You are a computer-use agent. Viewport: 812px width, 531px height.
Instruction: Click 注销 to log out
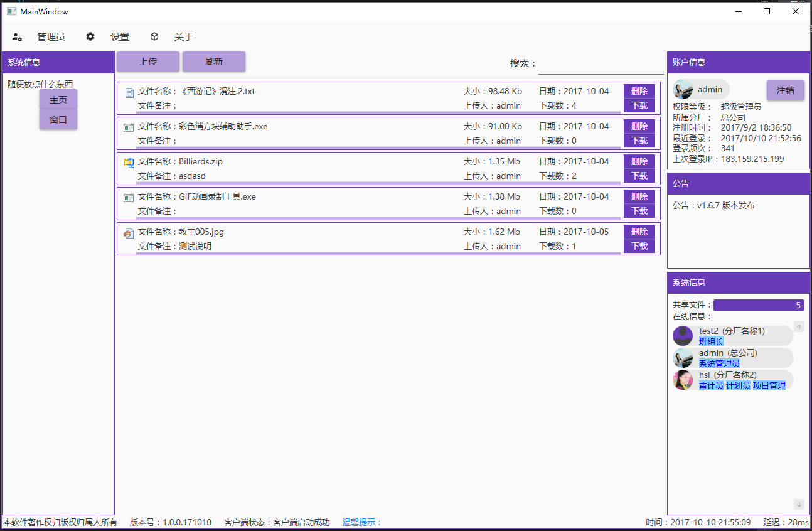(785, 90)
